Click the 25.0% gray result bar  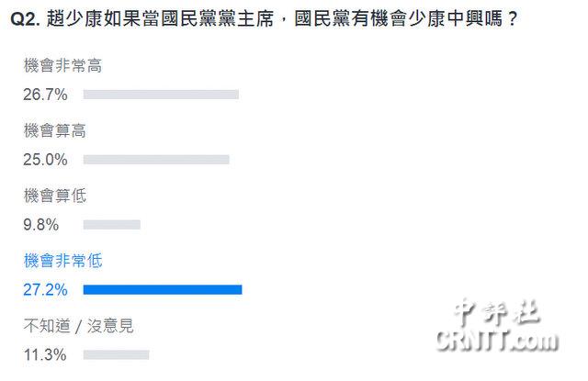coord(156,160)
